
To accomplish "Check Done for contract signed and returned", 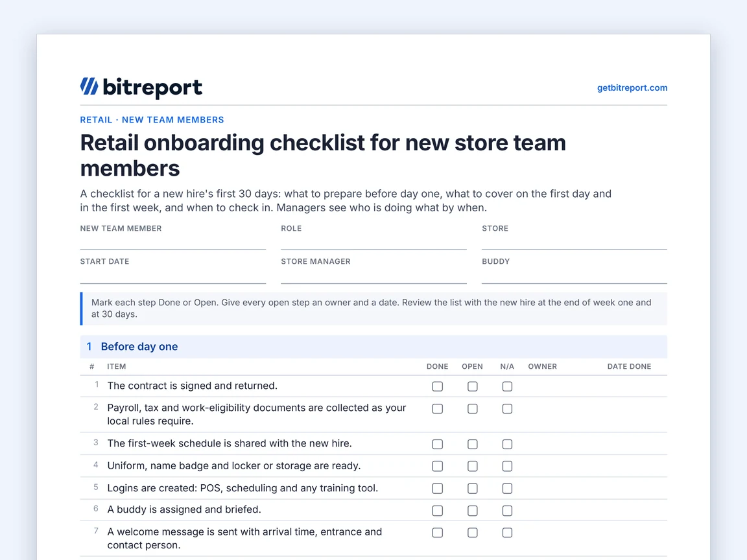I will 437,386.
